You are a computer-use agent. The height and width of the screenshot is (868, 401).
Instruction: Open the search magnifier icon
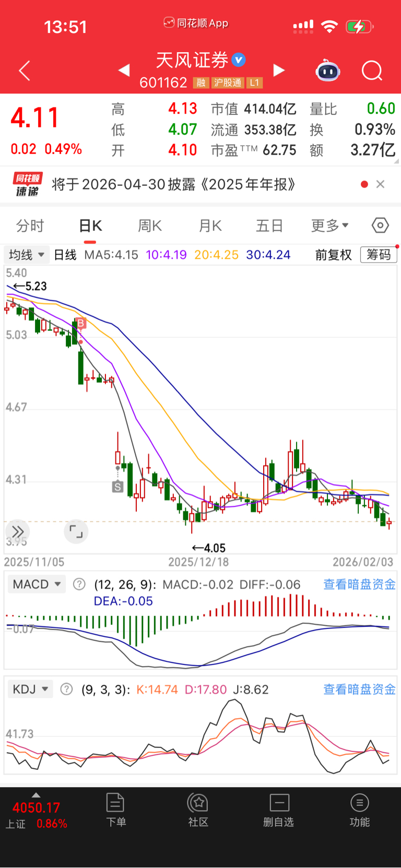[x=372, y=70]
